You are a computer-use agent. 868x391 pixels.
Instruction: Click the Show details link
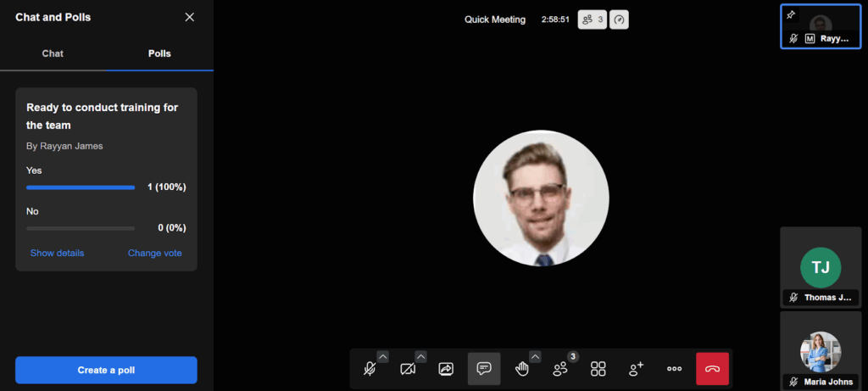click(x=57, y=253)
